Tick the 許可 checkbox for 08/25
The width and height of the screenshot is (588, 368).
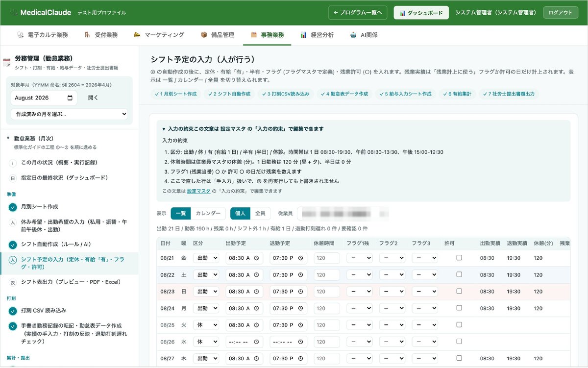pos(459,325)
